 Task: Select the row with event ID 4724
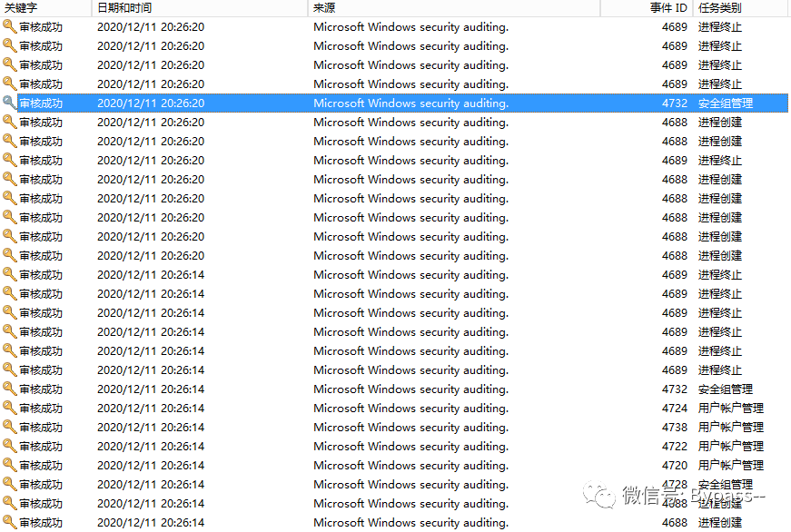pyautogui.click(x=363, y=408)
